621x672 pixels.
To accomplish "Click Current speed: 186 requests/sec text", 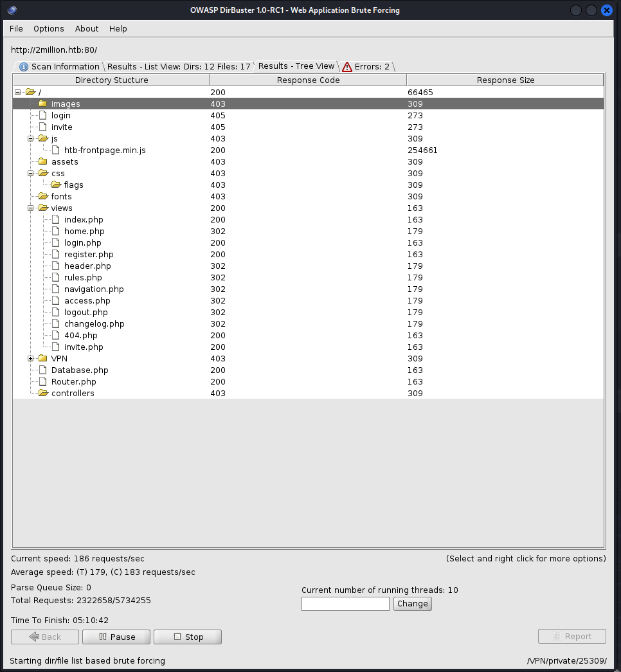I will pos(78,558).
